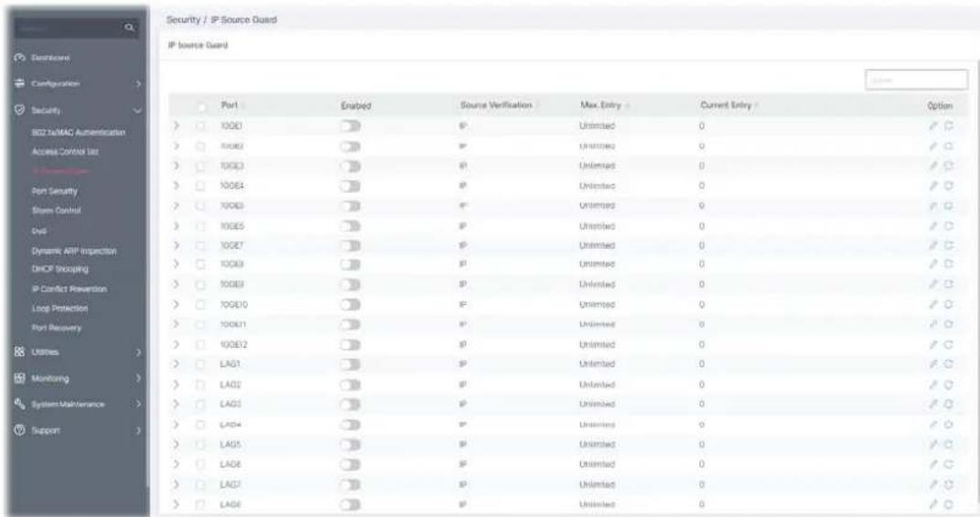The image size is (980, 517).
Task: Click the Dashboard icon in the sidebar
Action: point(18,58)
